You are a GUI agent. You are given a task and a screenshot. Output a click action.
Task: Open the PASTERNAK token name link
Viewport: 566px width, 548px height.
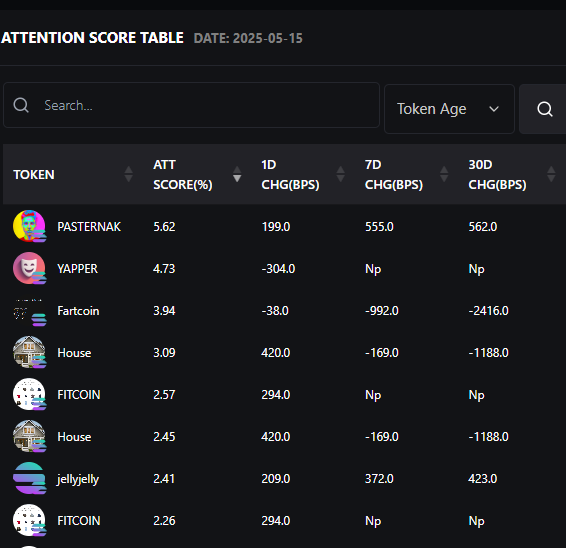pos(89,227)
